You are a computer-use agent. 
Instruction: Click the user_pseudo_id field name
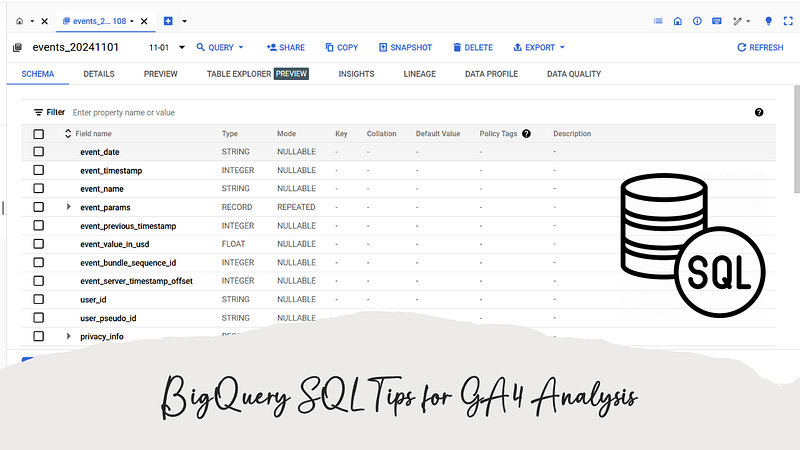click(x=108, y=318)
